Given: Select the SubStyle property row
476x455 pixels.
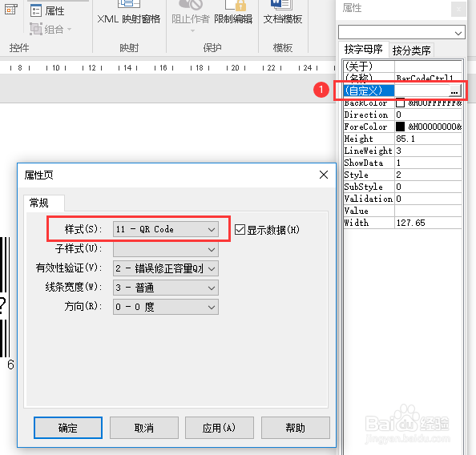Looking at the screenshot, I should point(402,187).
